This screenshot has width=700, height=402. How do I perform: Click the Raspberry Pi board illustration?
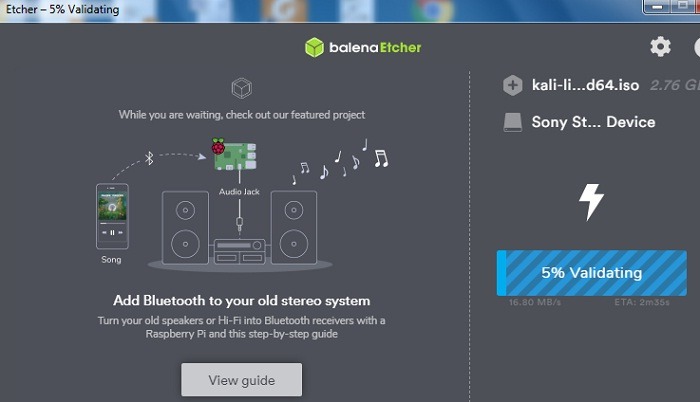coord(234,155)
